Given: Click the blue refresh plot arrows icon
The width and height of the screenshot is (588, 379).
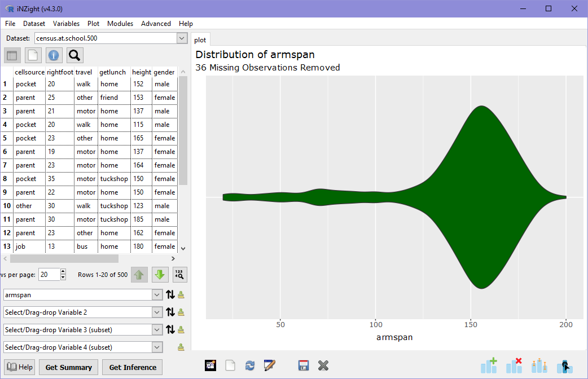Looking at the screenshot, I should click(249, 365).
